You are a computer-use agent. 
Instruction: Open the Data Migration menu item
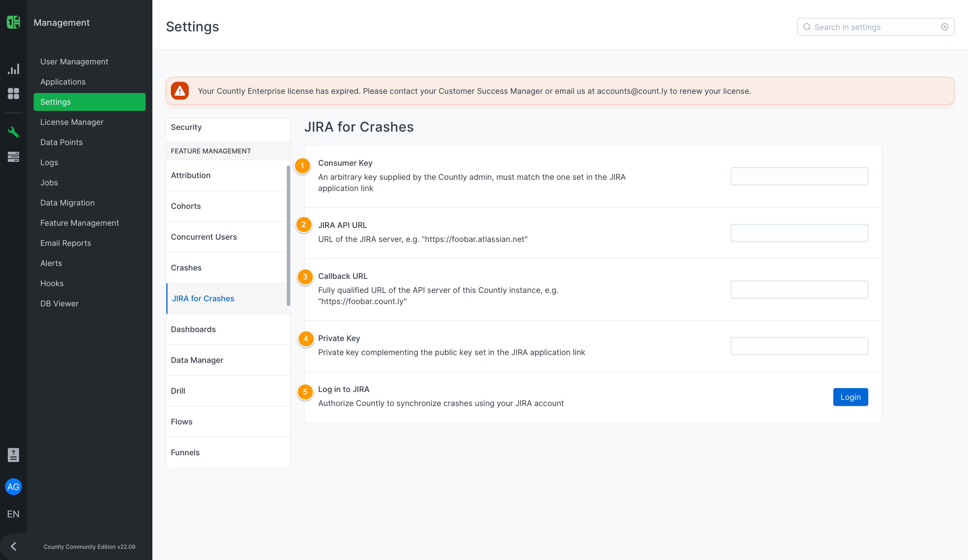(x=67, y=202)
